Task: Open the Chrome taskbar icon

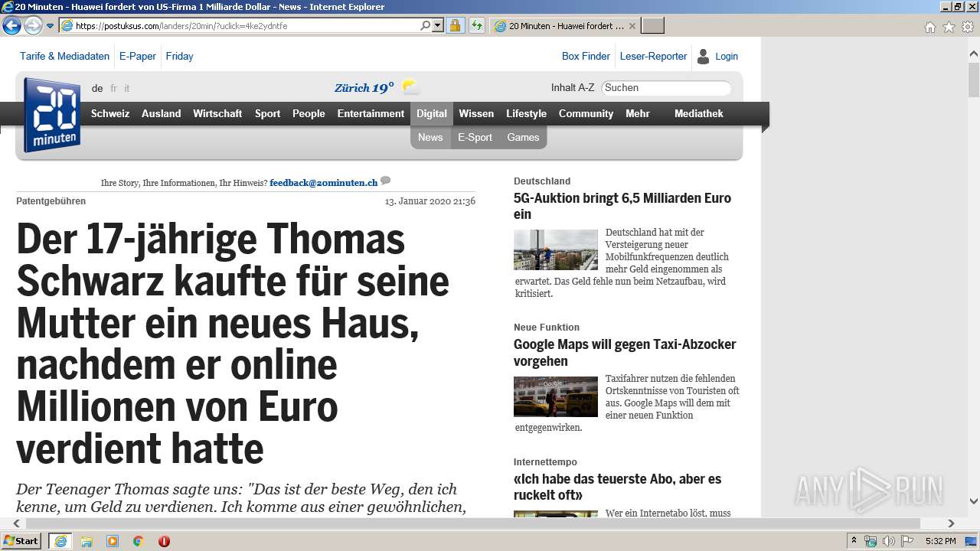Action: (139, 541)
